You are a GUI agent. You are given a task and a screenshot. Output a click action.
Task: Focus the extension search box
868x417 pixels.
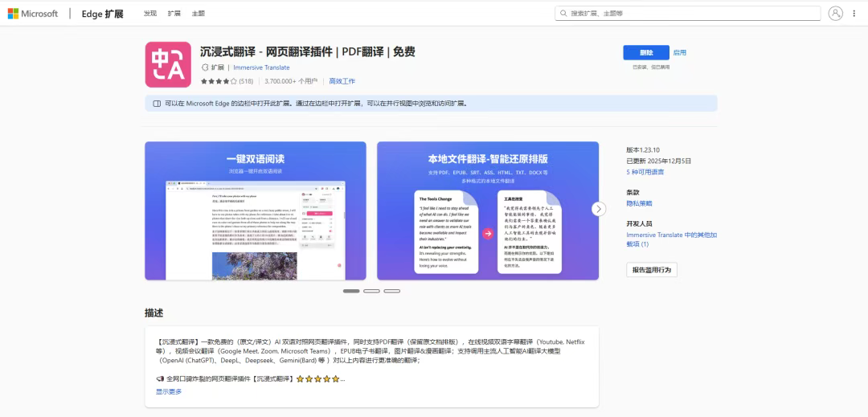tap(687, 14)
